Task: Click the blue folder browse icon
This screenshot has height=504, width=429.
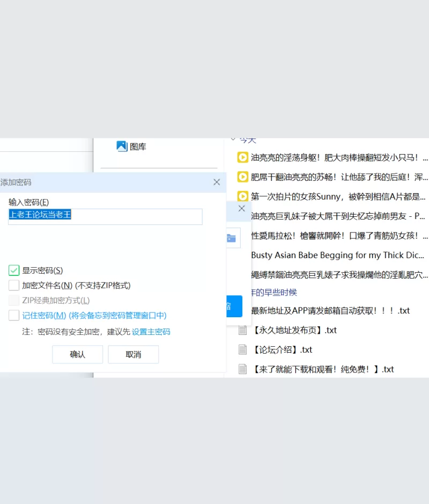Action: pyautogui.click(x=232, y=238)
